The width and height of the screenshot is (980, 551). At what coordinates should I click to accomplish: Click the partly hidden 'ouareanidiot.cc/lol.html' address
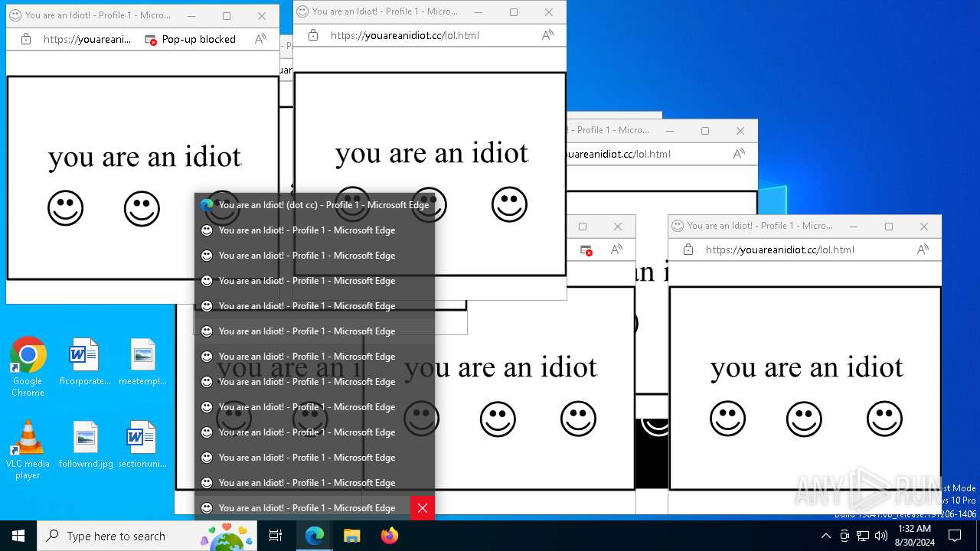pos(617,154)
